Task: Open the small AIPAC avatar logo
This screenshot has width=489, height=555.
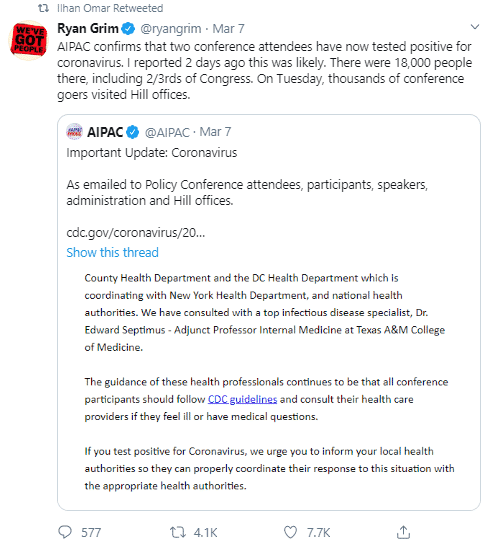Action: click(x=74, y=132)
